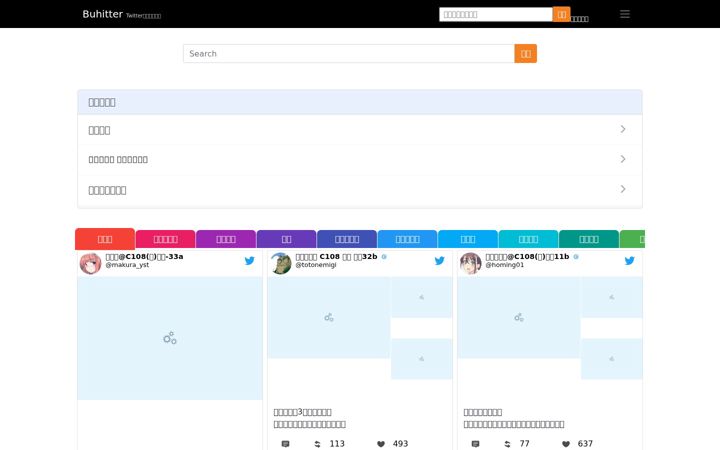Click the display name ending in 32b
Image resolution: width=720 pixels, height=450 pixels.
[x=337, y=257]
